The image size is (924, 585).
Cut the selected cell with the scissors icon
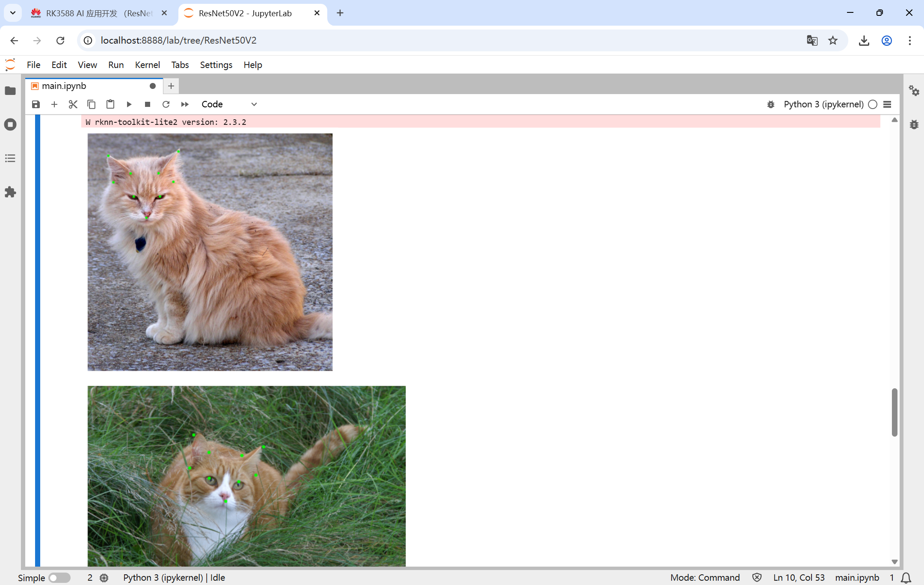coord(73,104)
